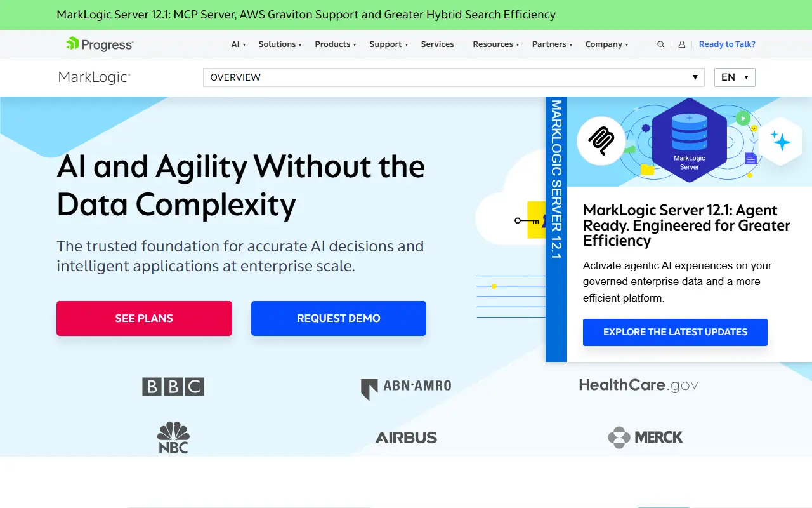The width and height of the screenshot is (812, 508).
Task: Expand the Solutions dropdown menu
Action: tap(280, 44)
